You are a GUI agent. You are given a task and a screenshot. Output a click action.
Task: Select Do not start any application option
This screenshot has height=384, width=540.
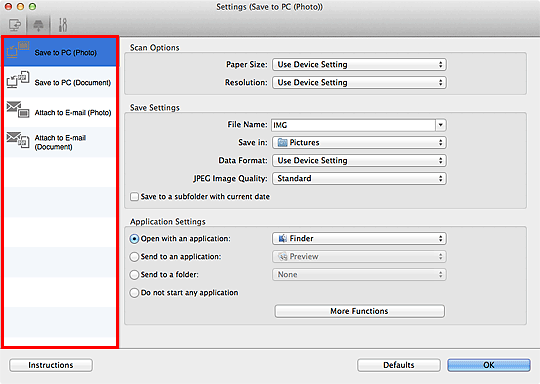[134, 293]
